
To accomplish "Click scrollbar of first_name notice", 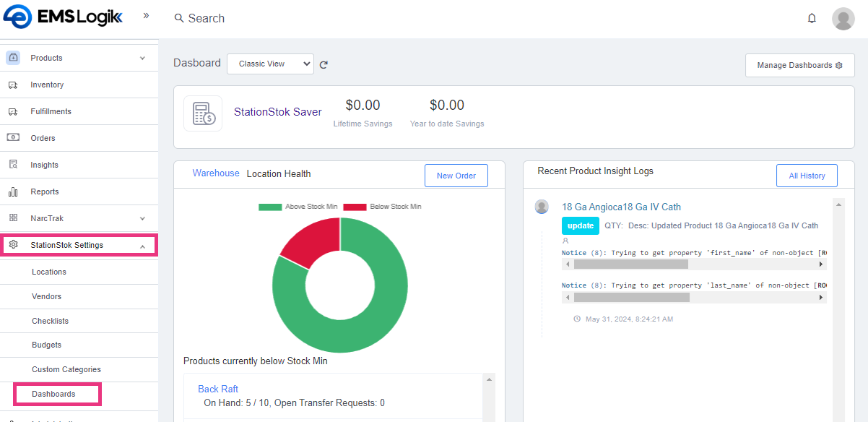I will tap(630, 264).
